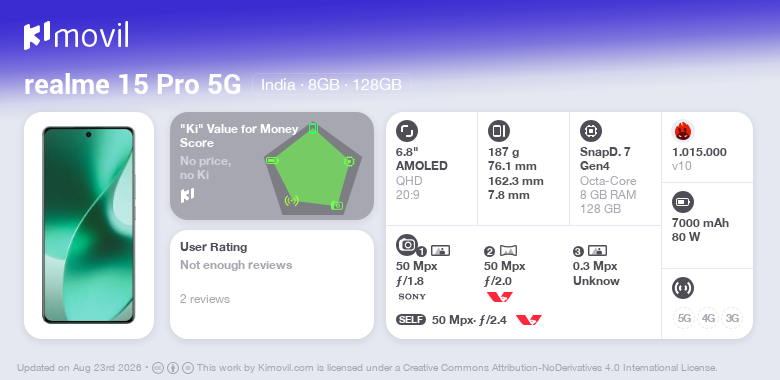Click the SONY sensor logo
Screen dimensions: 780x380
(x=412, y=296)
